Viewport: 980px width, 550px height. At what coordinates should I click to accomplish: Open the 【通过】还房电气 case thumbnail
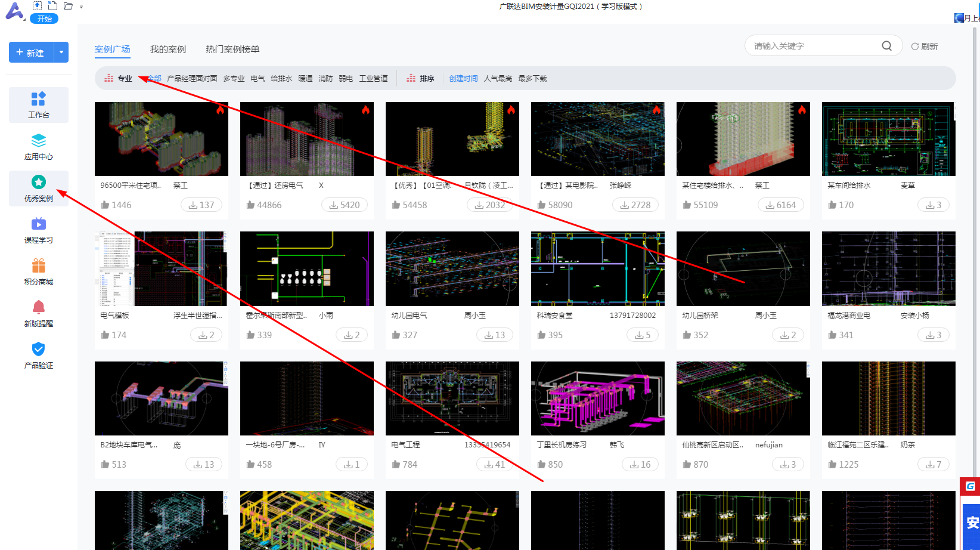pos(307,139)
